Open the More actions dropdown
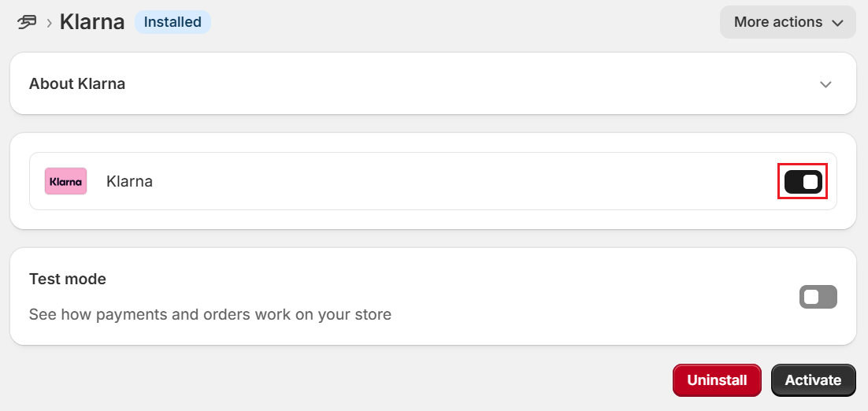Screen dimensions: 868x411 tap(788, 22)
